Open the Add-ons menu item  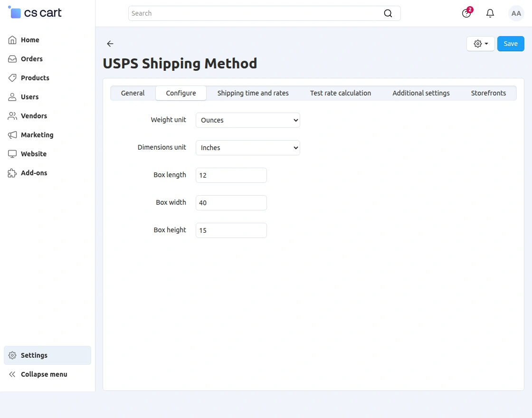pos(47,173)
